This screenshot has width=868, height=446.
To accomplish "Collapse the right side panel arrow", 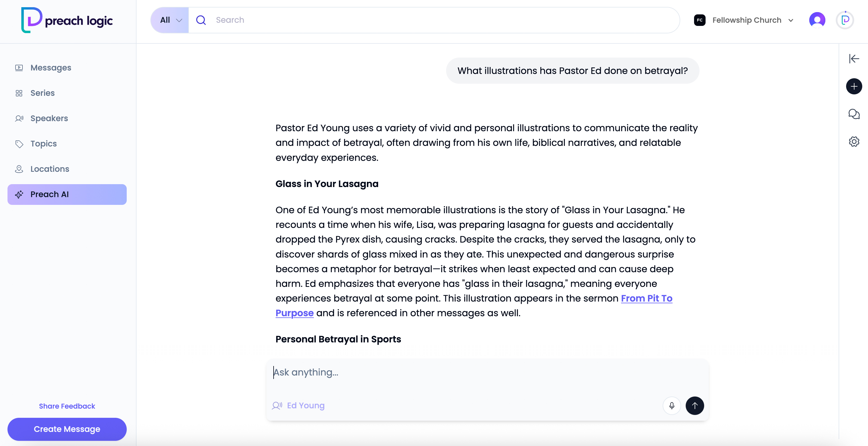I will click(x=854, y=59).
